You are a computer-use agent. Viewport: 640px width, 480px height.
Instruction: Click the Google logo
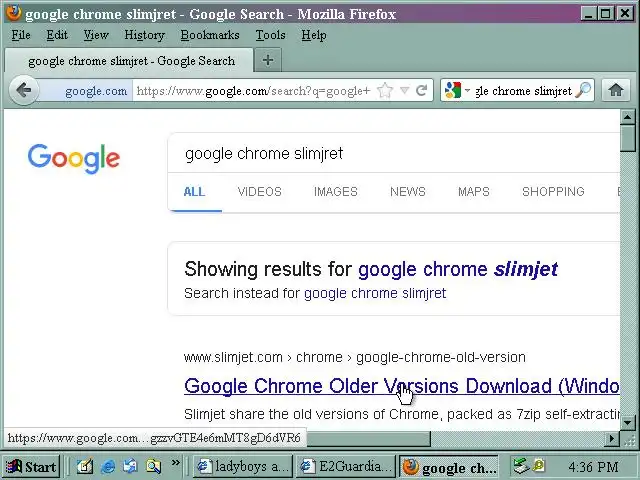click(74, 158)
